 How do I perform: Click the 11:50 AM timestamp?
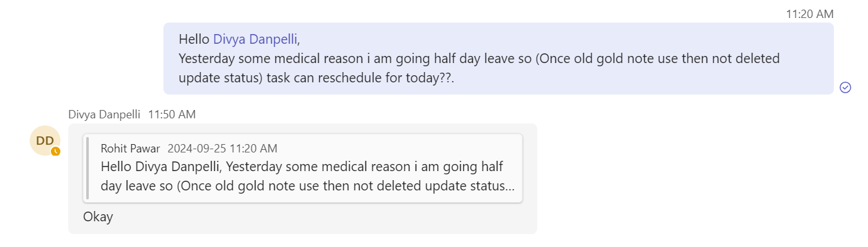172,114
